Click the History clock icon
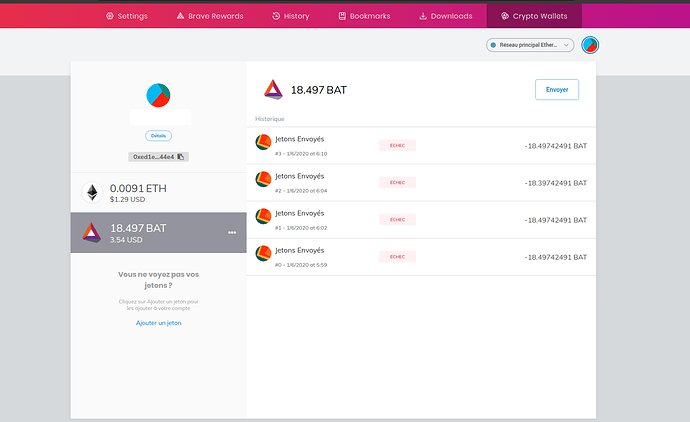690x422 pixels. (276, 16)
